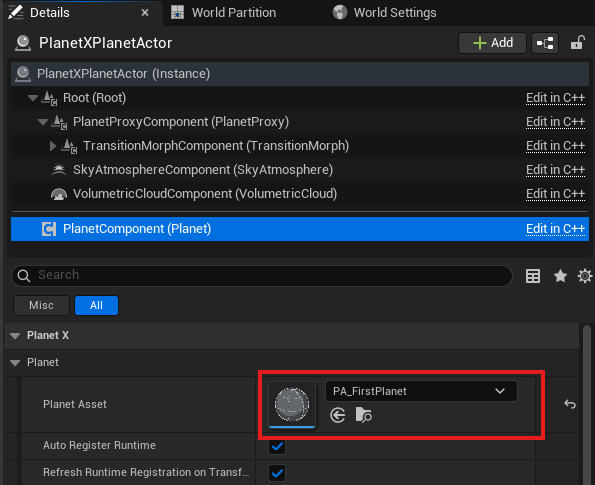Click the SkyAtmosphereComponent sun icon
This screenshot has height=485, width=595.
[x=59, y=170]
